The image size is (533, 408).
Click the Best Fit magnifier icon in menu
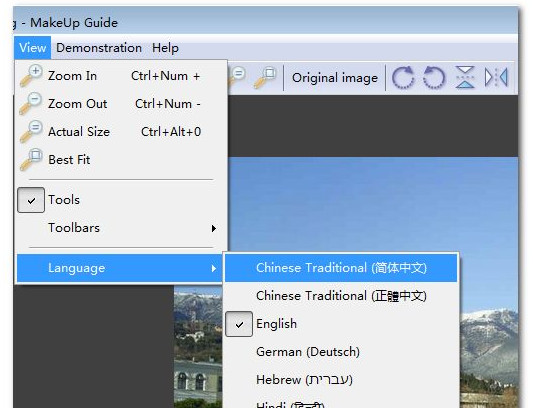point(31,159)
